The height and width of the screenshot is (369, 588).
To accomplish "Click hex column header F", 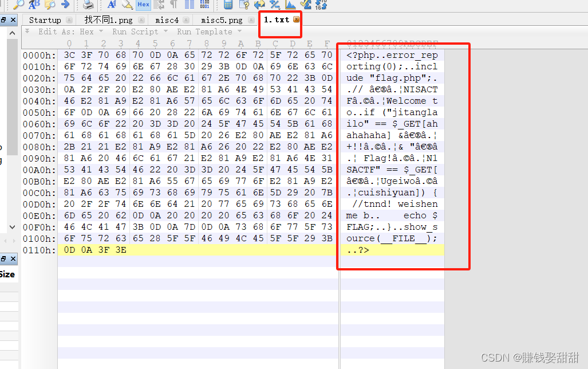I will tap(327, 44).
